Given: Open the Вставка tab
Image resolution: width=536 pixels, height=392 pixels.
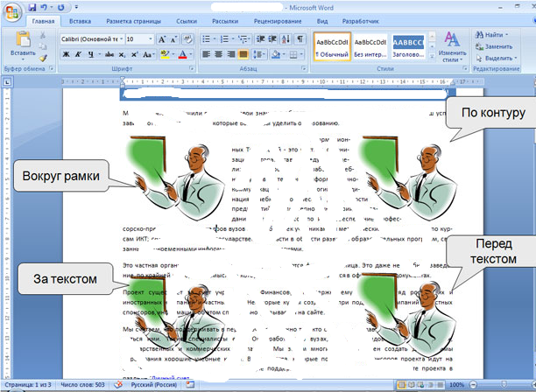Looking at the screenshot, I should (80, 21).
